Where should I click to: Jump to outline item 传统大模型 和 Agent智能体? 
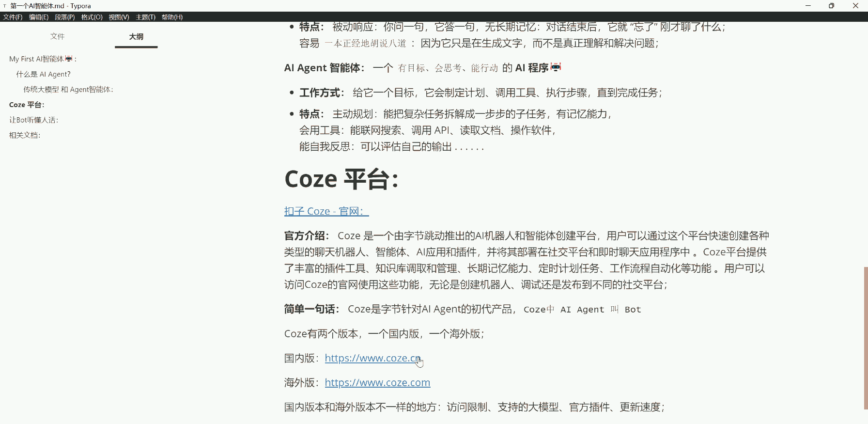[x=68, y=89]
